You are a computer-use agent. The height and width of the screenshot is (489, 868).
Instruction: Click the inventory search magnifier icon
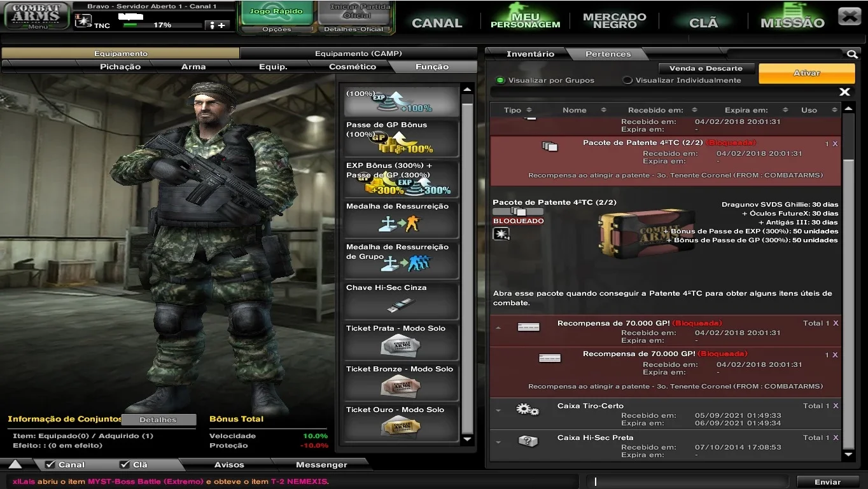(852, 54)
